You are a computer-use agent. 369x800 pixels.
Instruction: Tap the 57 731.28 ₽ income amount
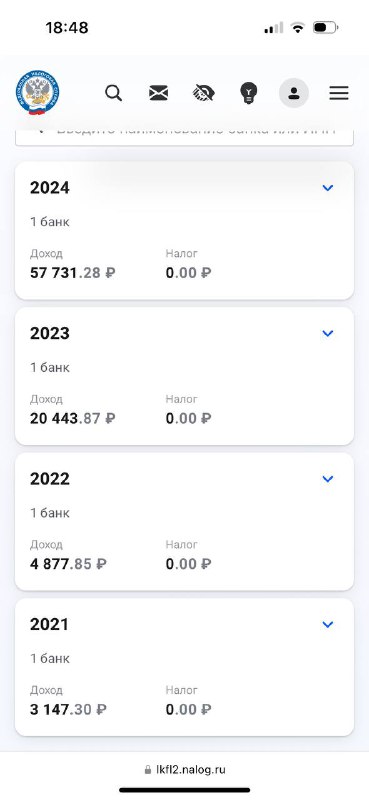click(72, 273)
